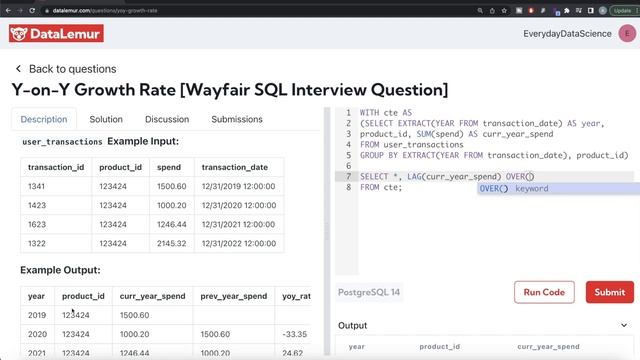640x360 pixels.
Task: Click the padlock site info icon
Action: [47, 11]
